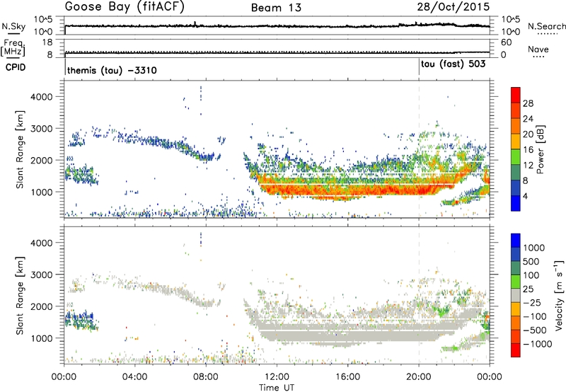Click the 'Beam 13' label
Viewport: 566px width, 392px height.
(x=276, y=8)
